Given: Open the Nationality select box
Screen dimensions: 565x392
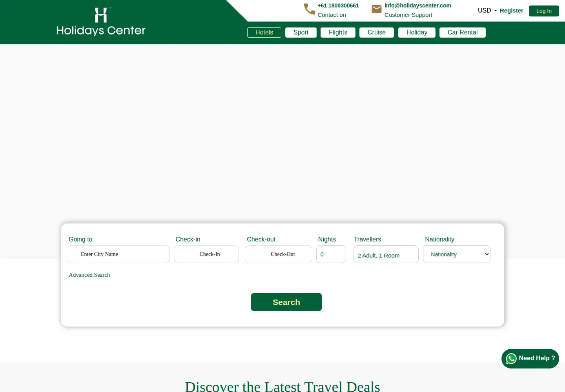Looking at the screenshot, I should pos(457,254).
